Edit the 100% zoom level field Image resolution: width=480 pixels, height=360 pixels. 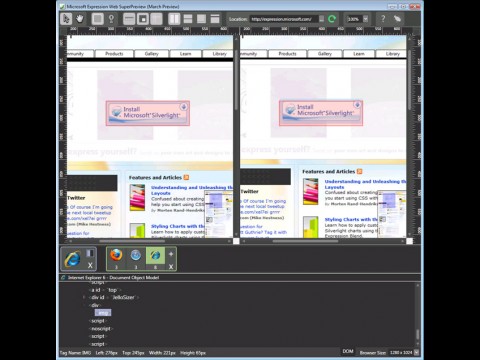tap(354, 19)
